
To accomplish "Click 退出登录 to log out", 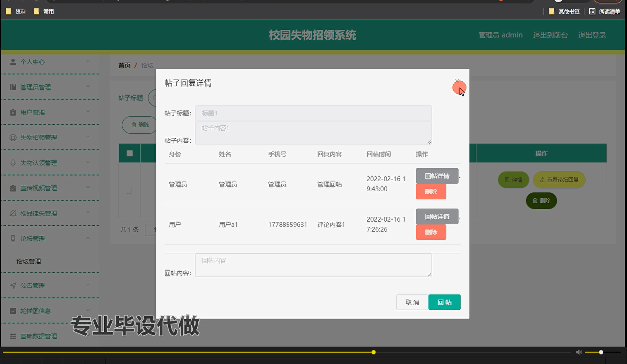I will [592, 35].
